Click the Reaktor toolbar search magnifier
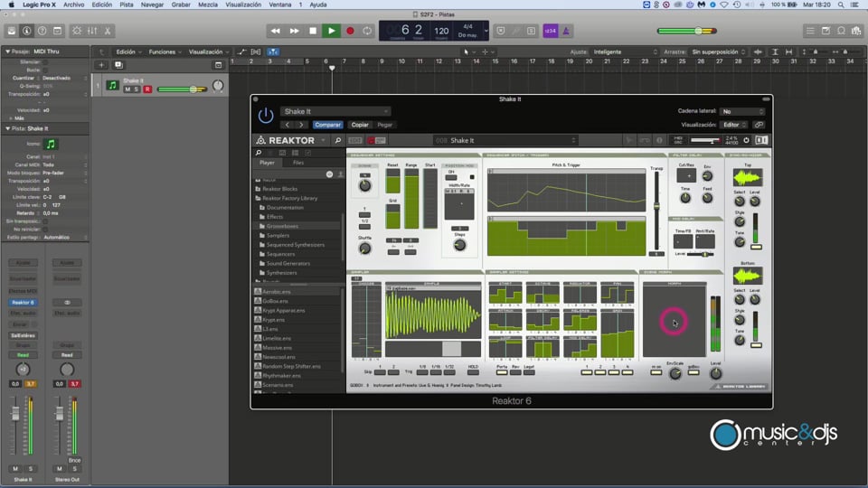Image resolution: width=868 pixels, height=488 pixels. pos(337,141)
